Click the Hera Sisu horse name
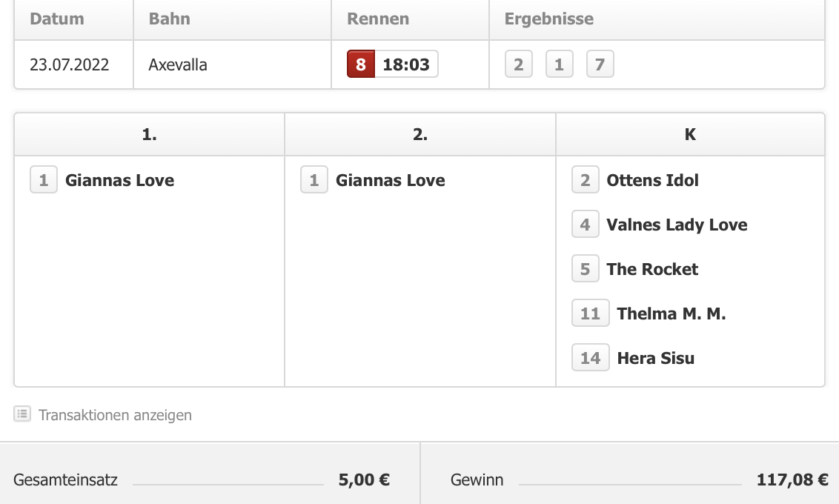The width and height of the screenshot is (839, 504). [655, 358]
